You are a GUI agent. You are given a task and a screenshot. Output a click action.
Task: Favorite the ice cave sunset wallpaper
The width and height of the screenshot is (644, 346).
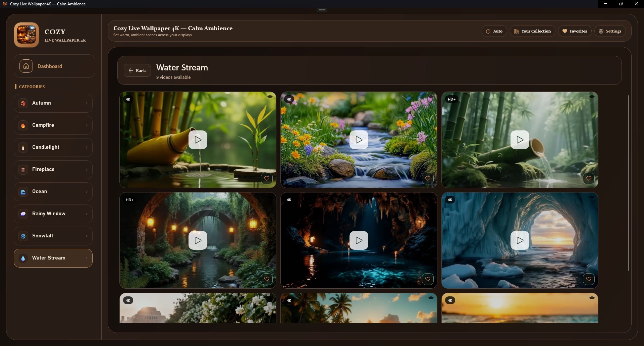tap(589, 279)
